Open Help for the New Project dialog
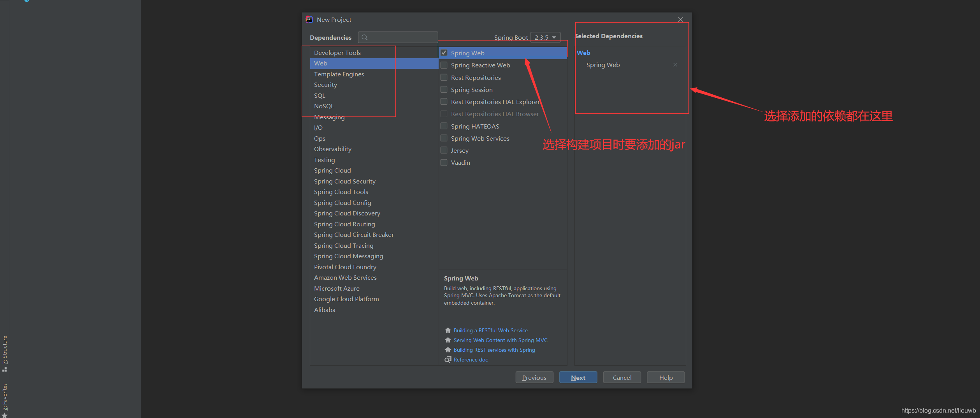The image size is (980, 418). tap(666, 377)
